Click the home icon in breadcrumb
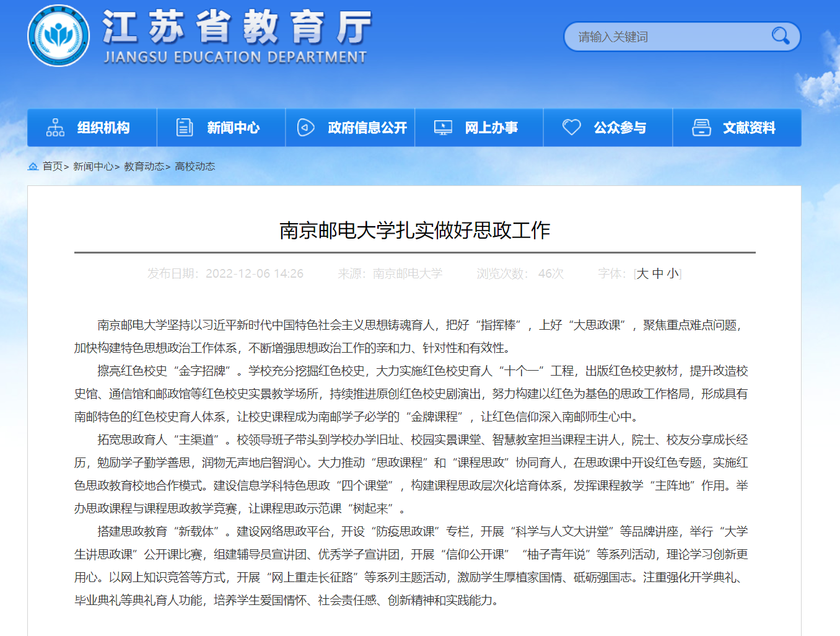840x636 pixels. pyautogui.click(x=33, y=166)
